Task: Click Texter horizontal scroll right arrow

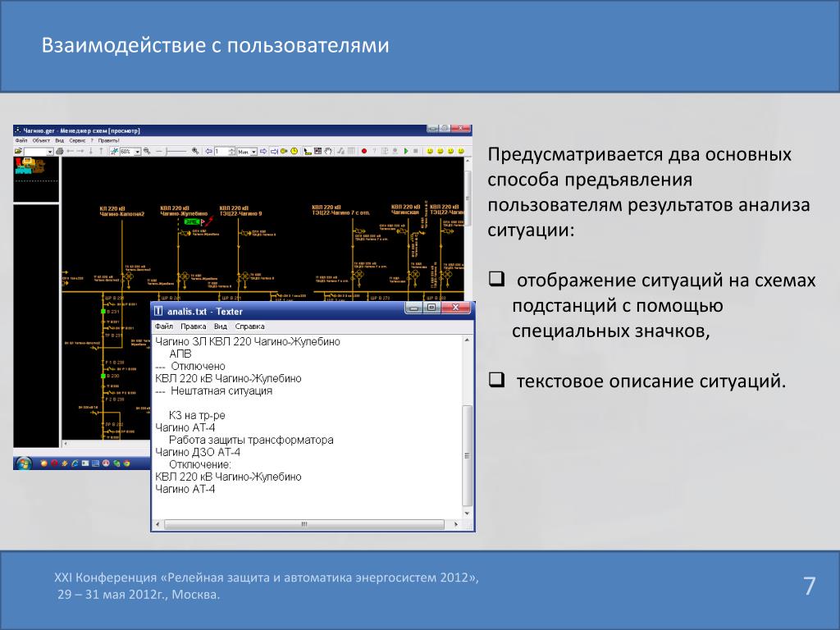Action: 456,524
